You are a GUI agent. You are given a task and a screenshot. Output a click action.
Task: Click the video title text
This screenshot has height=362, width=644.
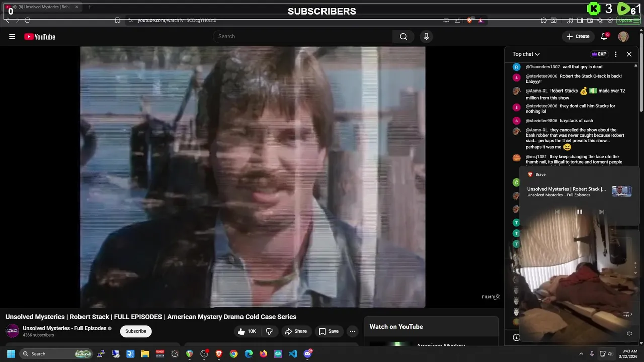[x=151, y=317]
